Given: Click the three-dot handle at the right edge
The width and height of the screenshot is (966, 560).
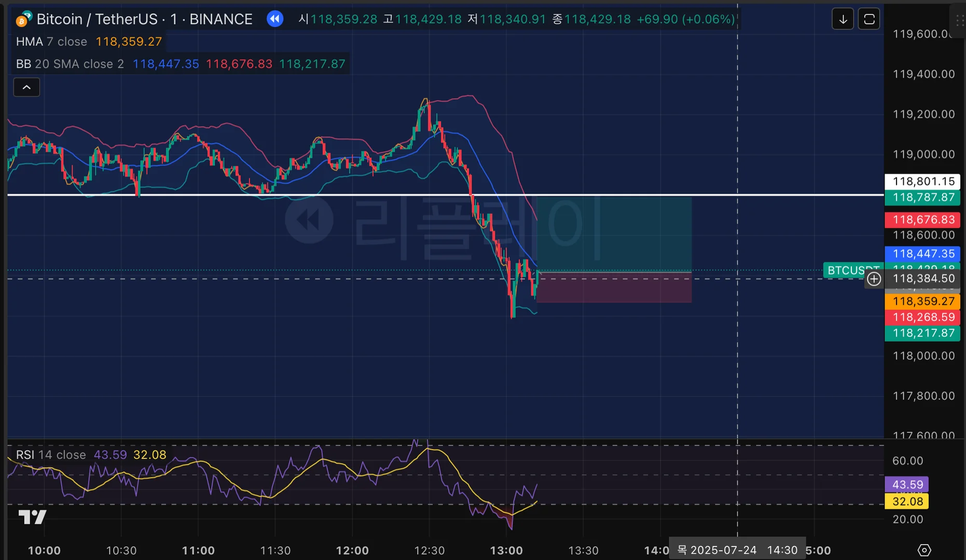Looking at the screenshot, I should click(x=960, y=21).
